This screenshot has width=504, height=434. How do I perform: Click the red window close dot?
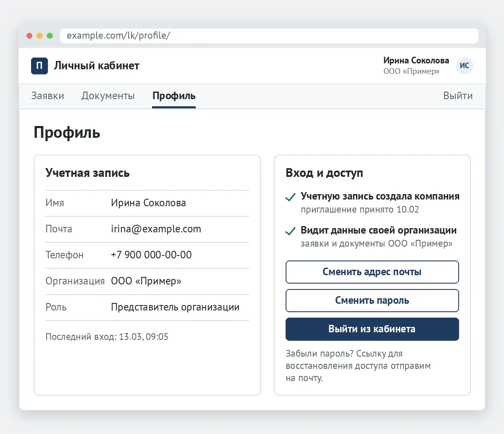tap(29, 36)
